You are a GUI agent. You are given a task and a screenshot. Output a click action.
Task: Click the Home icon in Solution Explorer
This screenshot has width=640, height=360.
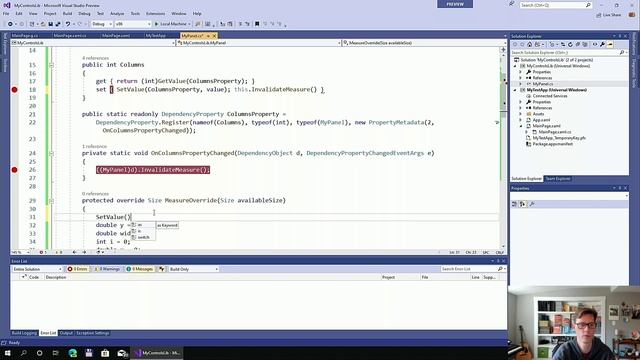(529, 44)
